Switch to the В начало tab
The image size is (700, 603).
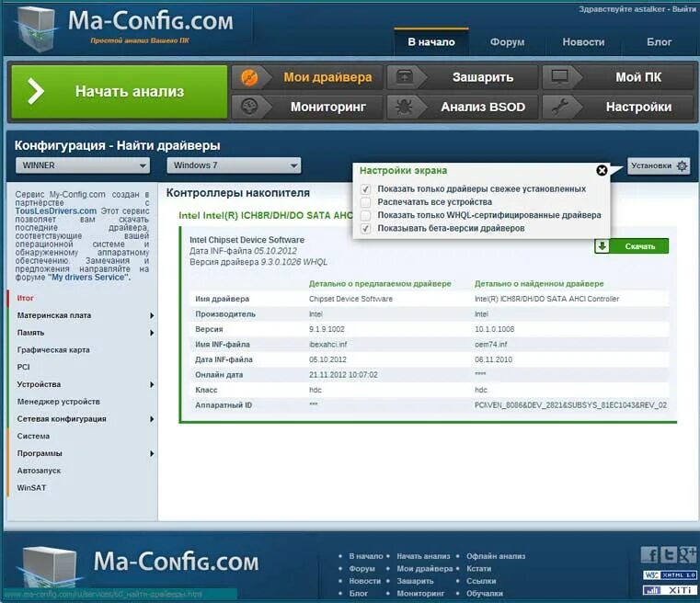[x=431, y=42]
